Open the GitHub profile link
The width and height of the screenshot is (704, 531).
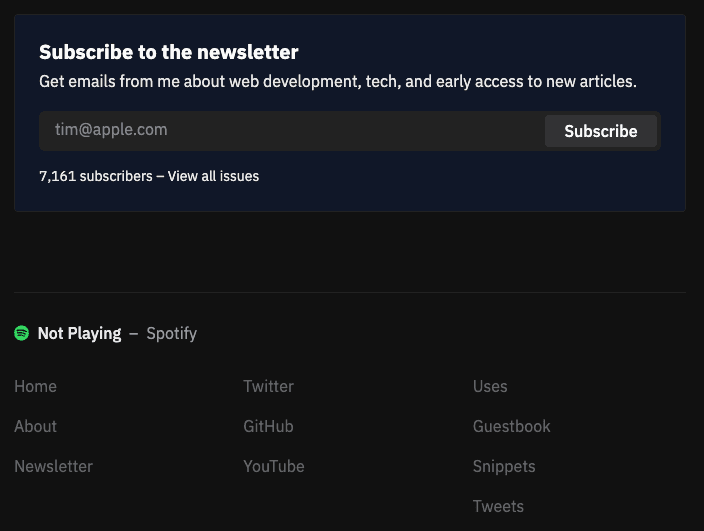click(x=268, y=426)
